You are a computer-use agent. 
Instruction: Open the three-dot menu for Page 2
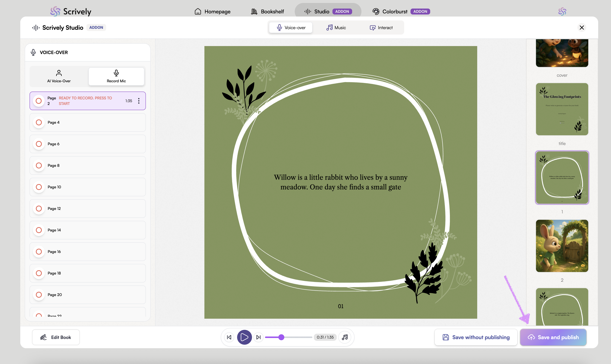pos(139,101)
